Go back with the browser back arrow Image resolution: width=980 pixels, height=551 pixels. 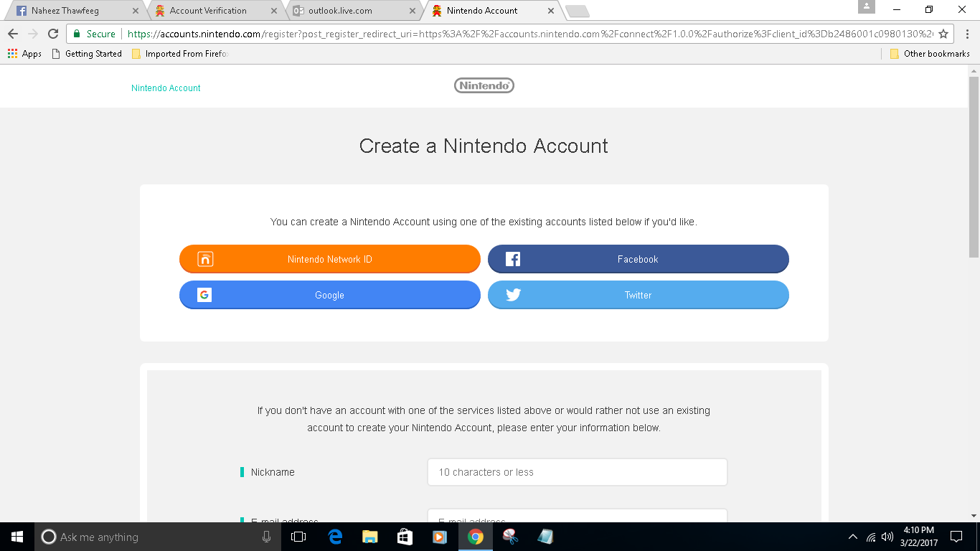(x=13, y=34)
